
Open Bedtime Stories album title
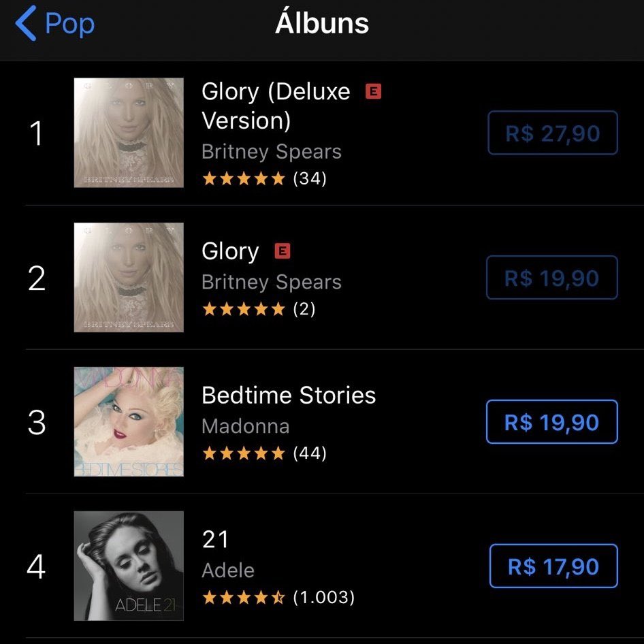289,396
